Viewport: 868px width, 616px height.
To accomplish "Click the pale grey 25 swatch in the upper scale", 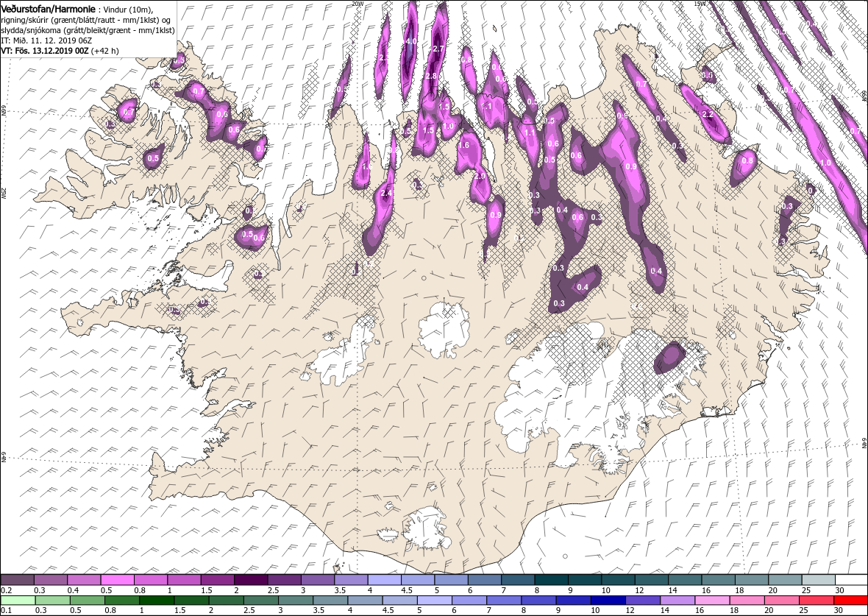I will 818,580.
